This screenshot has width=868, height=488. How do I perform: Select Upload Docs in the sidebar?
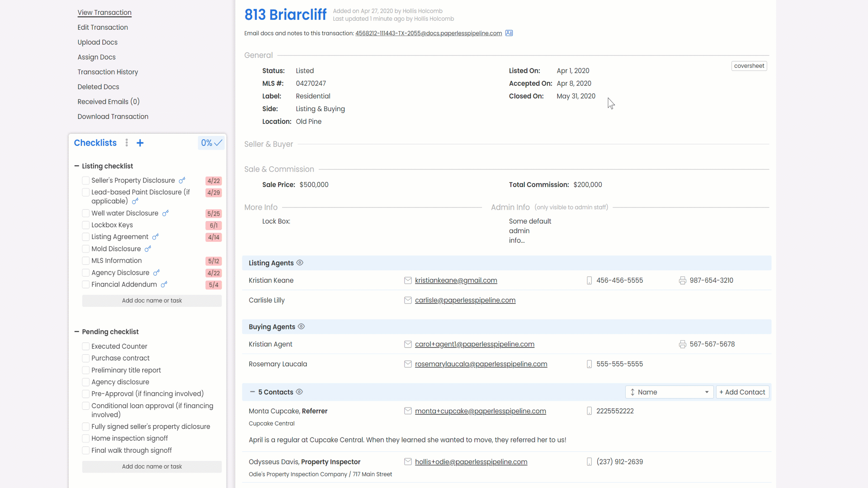97,42
